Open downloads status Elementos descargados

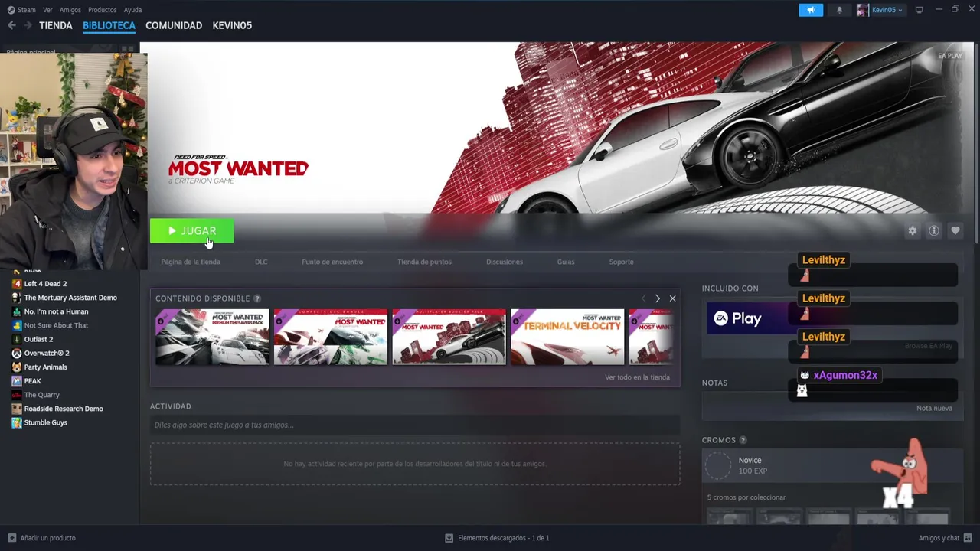click(x=497, y=538)
